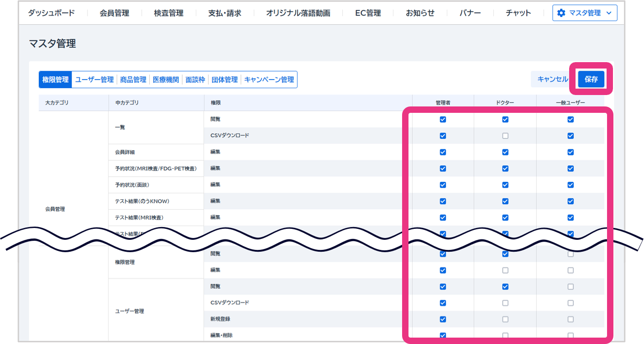
Task: Select the 医療機関 tab
Action: 166,79
